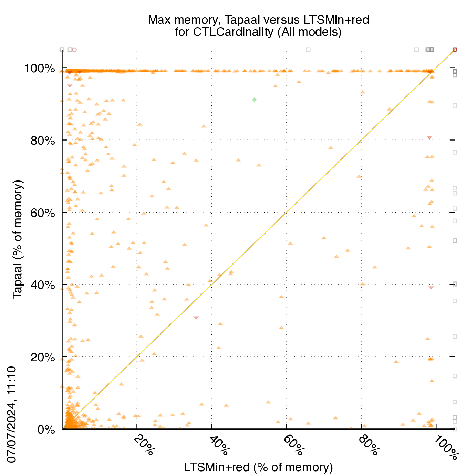Click the '20%' tick label on the LTSMin+red axis
Image resolution: width=476 pixels, height=476 pixels.
pos(144,445)
